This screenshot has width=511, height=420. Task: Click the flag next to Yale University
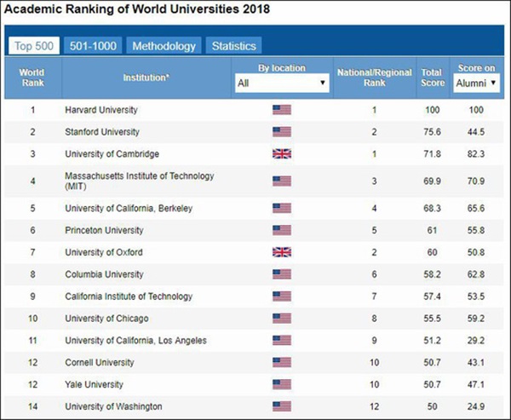281,384
